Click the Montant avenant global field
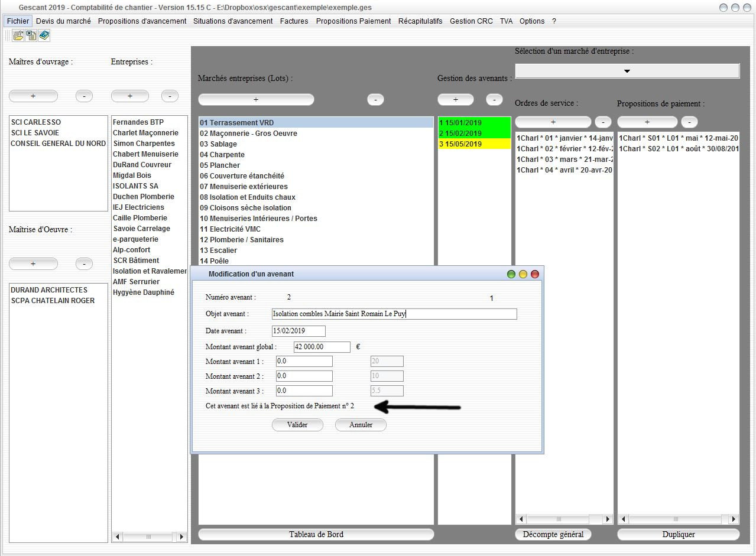The width and height of the screenshot is (756, 556). 322,347
